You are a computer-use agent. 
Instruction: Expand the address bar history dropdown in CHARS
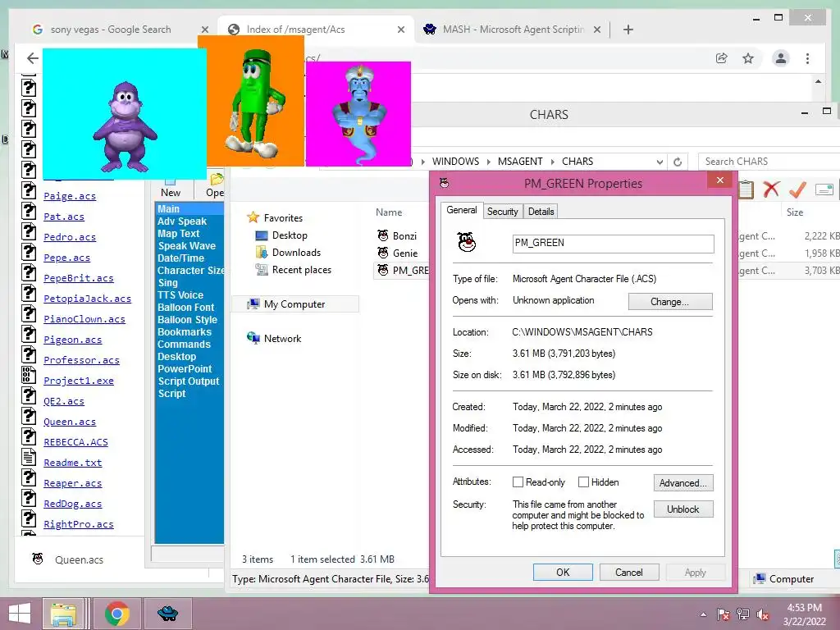click(x=660, y=162)
